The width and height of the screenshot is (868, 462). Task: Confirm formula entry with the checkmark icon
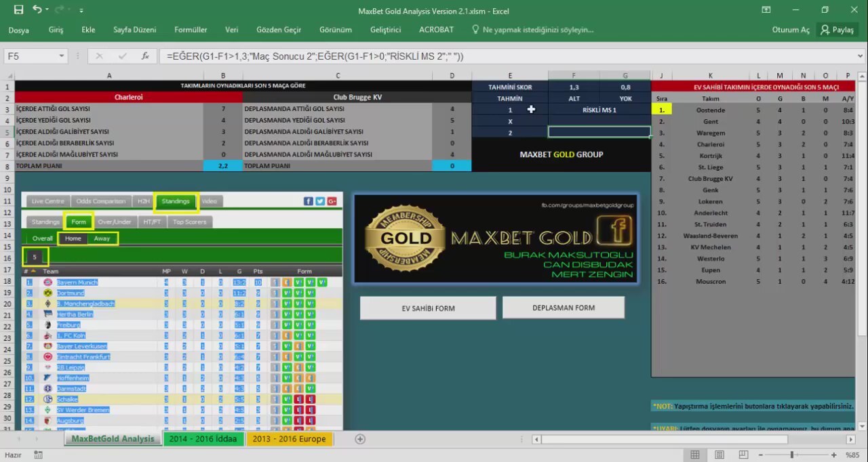click(122, 56)
